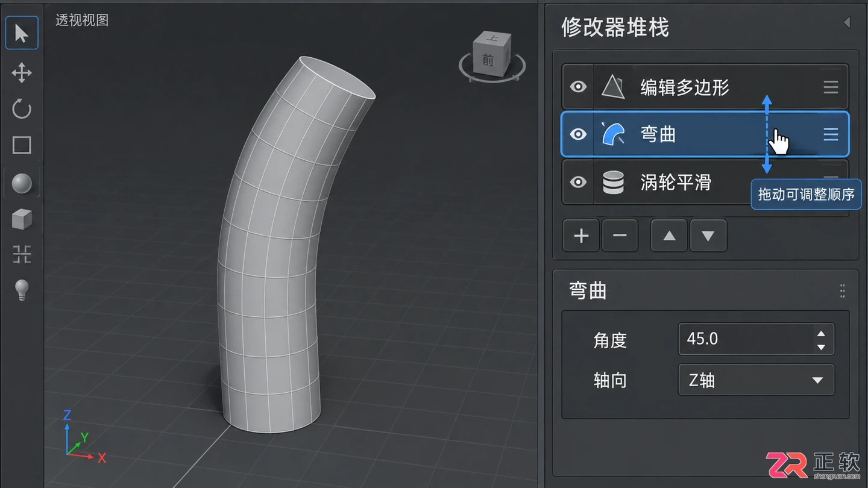Click drag handle of 编辑多边形 row
868x488 pixels.
(x=831, y=87)
